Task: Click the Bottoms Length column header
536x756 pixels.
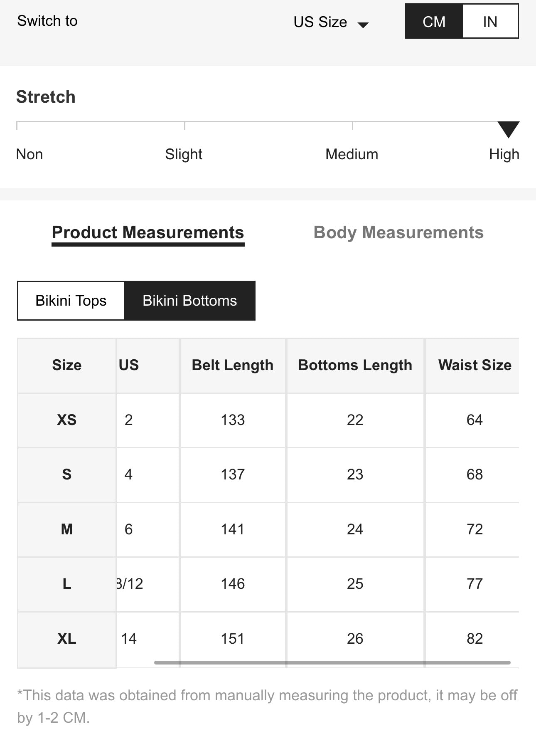Action: (355, 365)
